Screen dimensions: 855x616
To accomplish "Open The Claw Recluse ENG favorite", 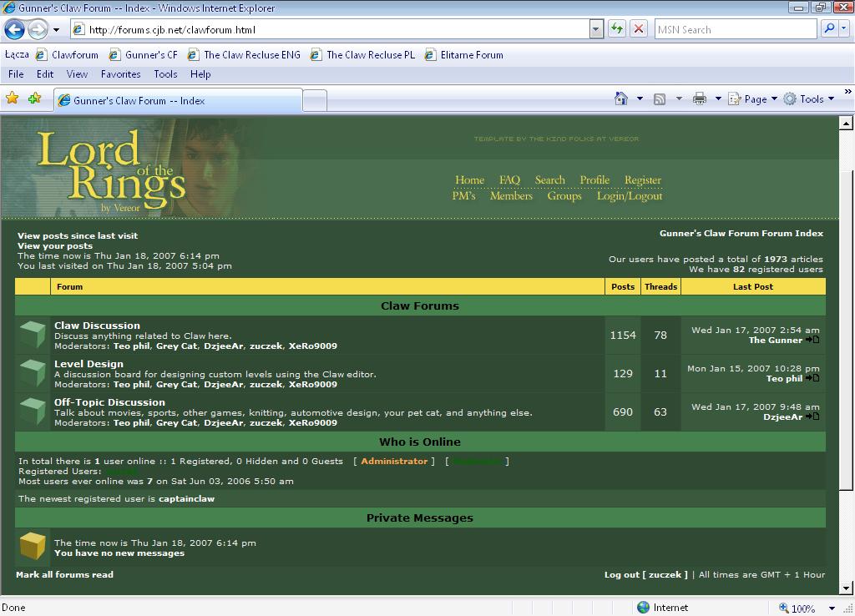I will pos(244,55).
